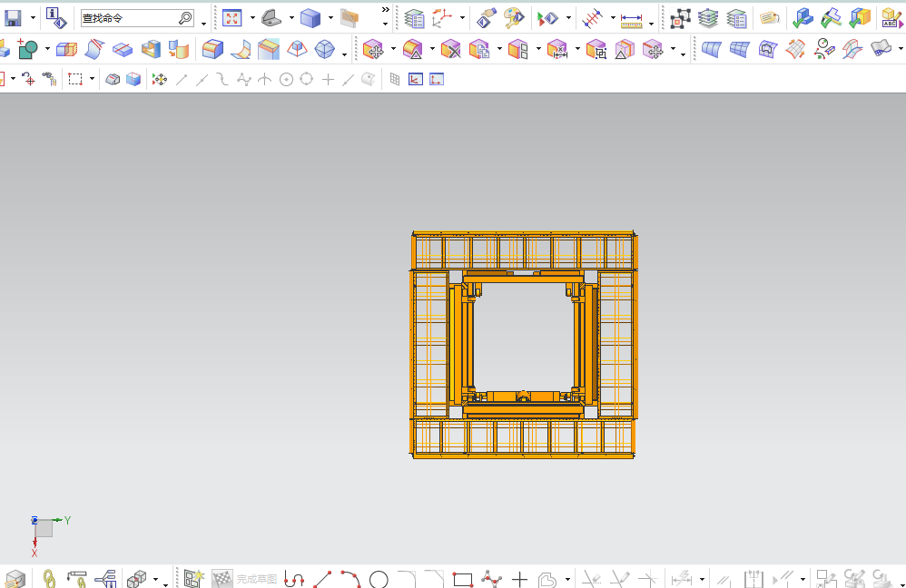Click the blue mesh grid surface icon

coord(740,49)
